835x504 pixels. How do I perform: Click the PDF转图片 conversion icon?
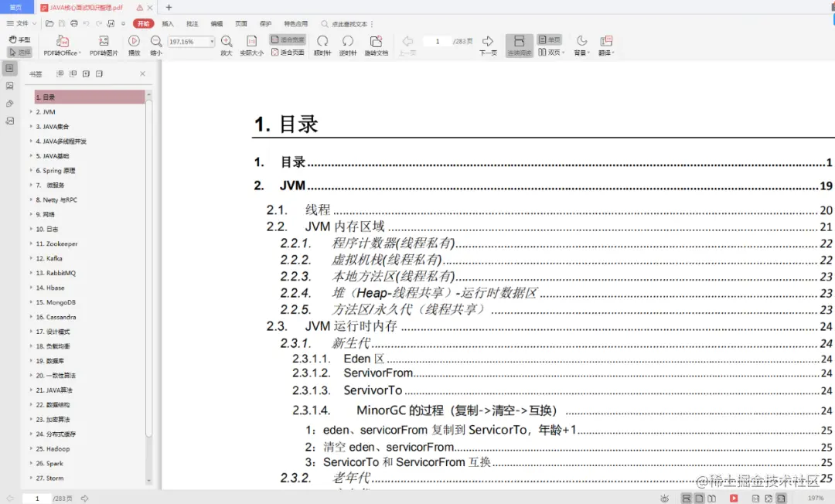pos(103,43)
